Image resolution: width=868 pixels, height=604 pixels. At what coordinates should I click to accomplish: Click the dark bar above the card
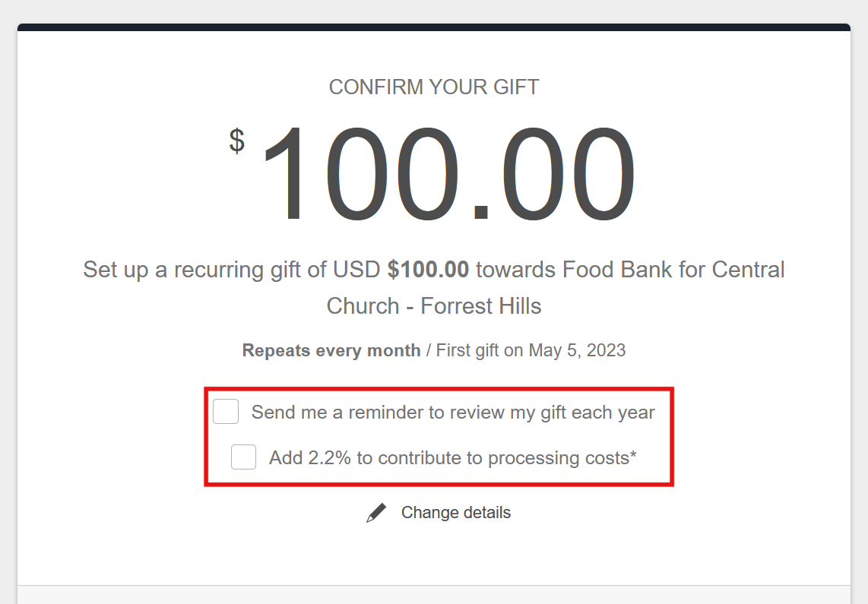434,27
